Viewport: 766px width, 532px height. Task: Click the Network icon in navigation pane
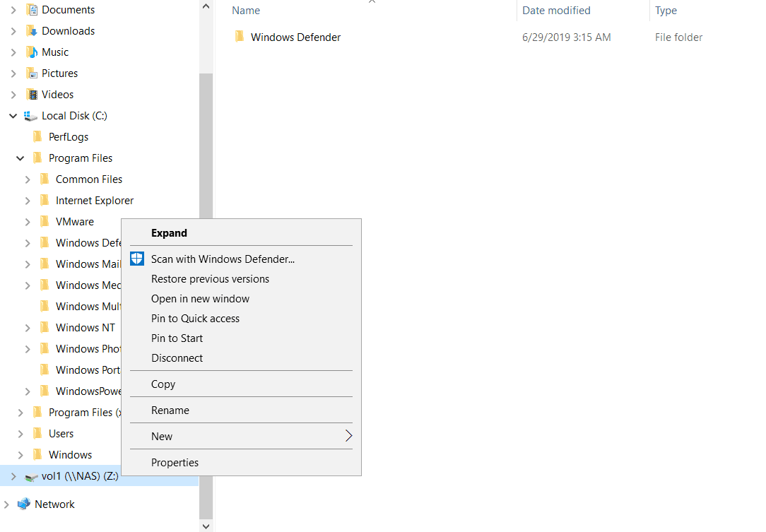[24, 504]
